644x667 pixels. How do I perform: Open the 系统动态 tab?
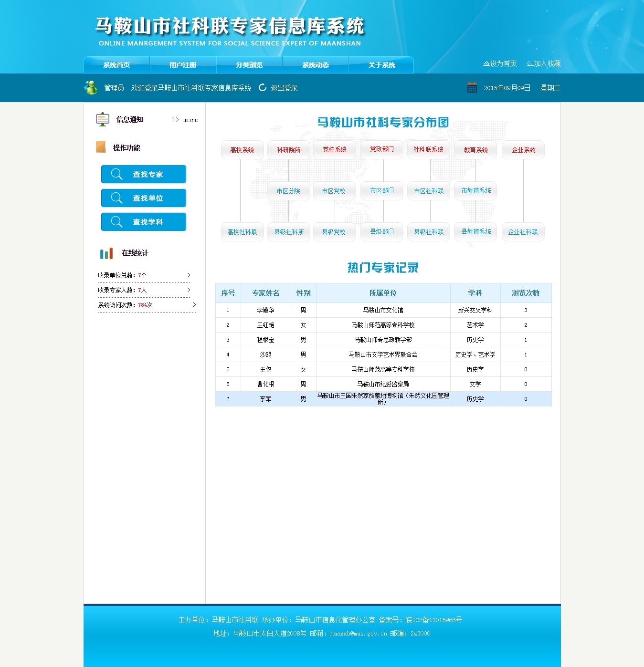(316, 65)
